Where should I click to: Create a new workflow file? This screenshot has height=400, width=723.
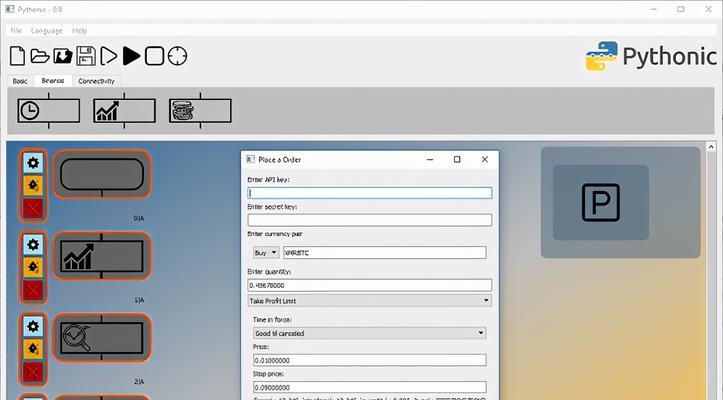pos(18,56)
